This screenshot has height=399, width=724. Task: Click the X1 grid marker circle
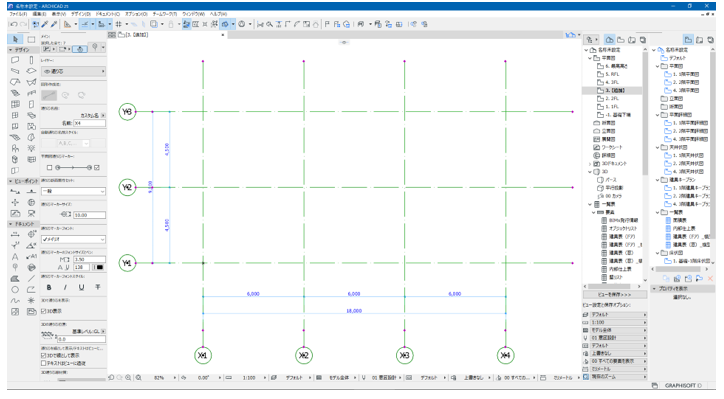203,355
